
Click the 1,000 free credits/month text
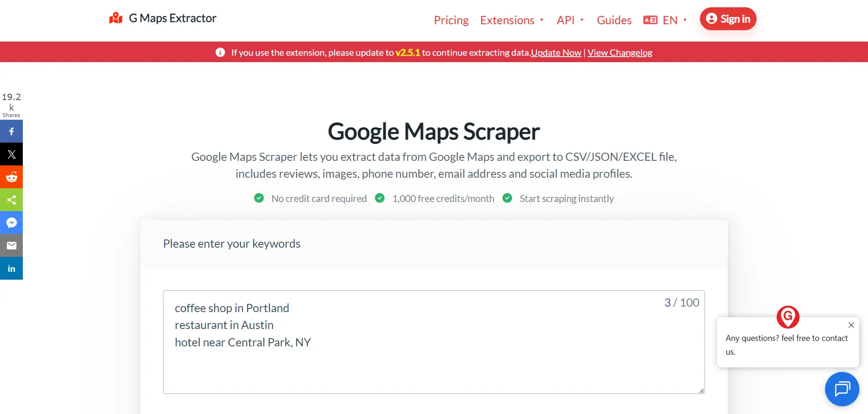[x=443, y=198]
